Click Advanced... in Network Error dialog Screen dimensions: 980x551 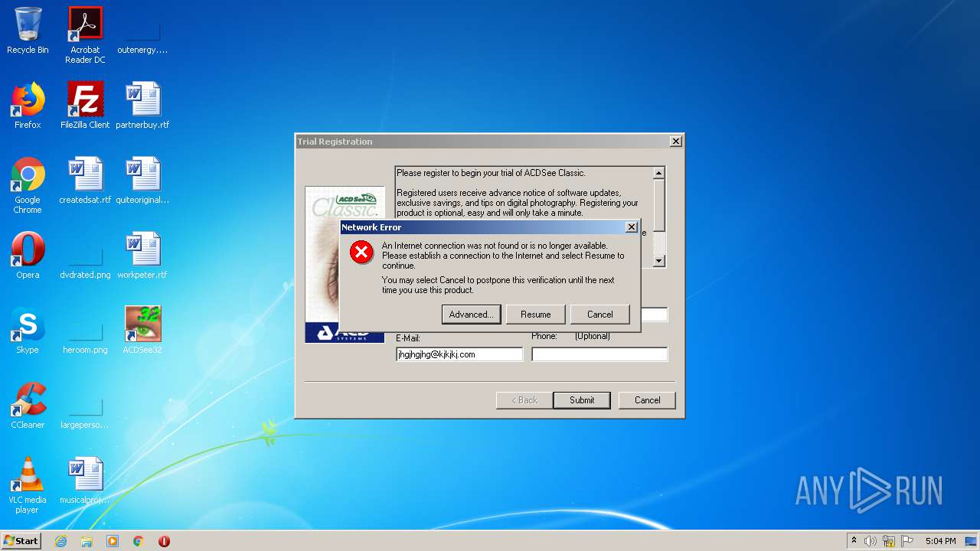[x=471, y=315]
